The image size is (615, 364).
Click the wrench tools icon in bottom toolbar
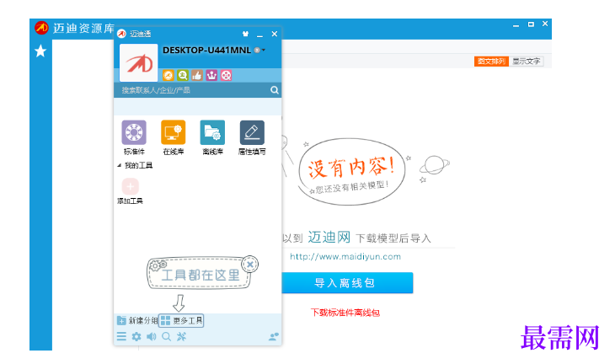point(181,336)
